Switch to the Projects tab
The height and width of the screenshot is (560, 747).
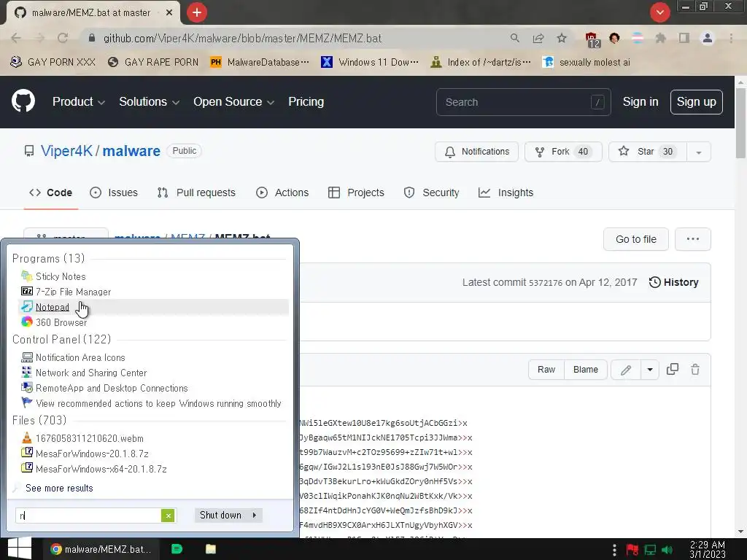tap(356, 192)
